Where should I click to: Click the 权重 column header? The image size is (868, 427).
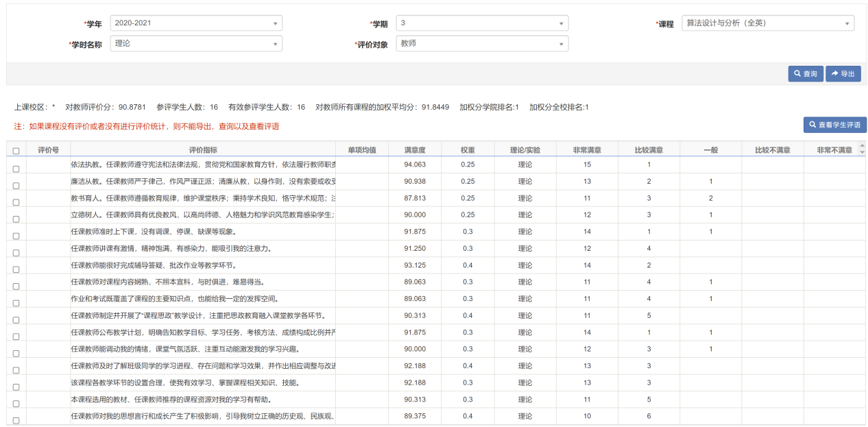click(468, 149)
